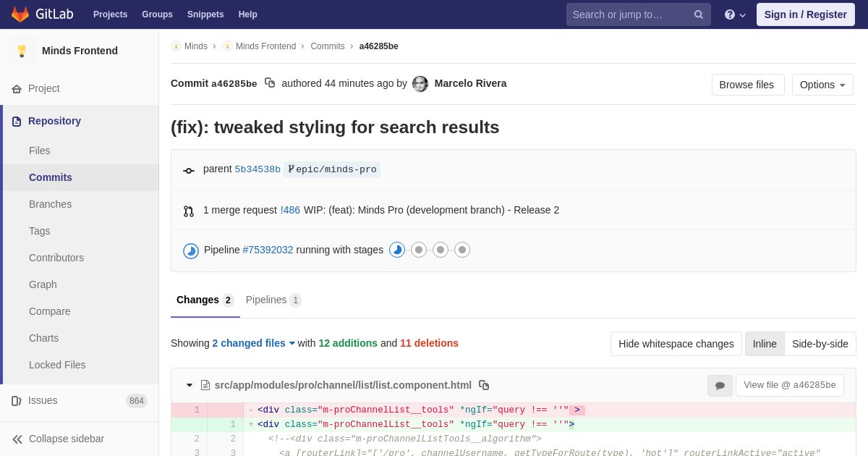Go to Branches in sidebar
This screenshot has height=456, width=868.
(81, 204)
